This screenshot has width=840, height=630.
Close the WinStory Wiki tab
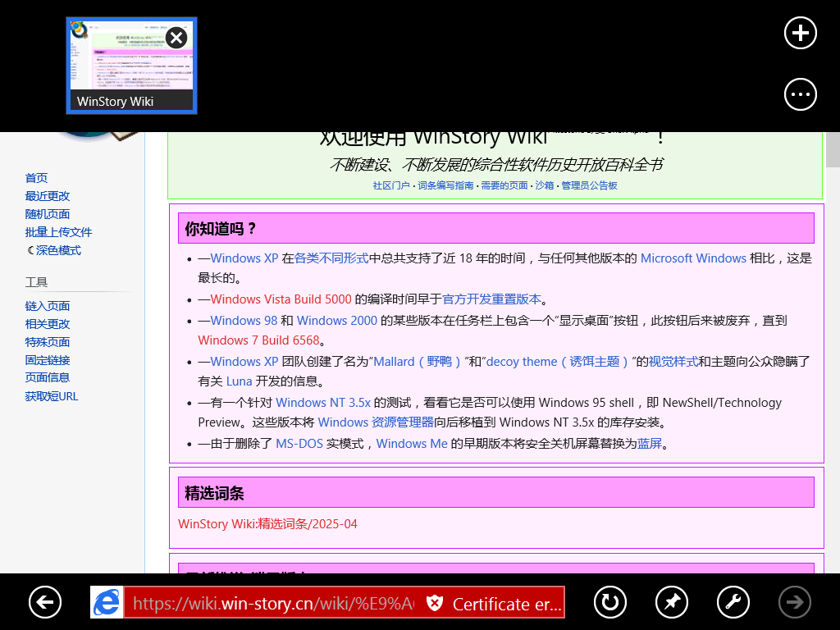click(176, 38)
